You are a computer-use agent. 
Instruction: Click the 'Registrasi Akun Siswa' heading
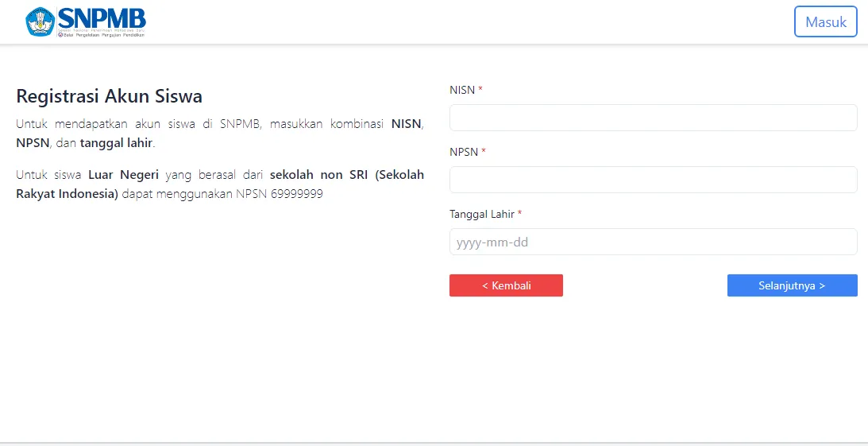pyautogui.click(x=109, y=96)
